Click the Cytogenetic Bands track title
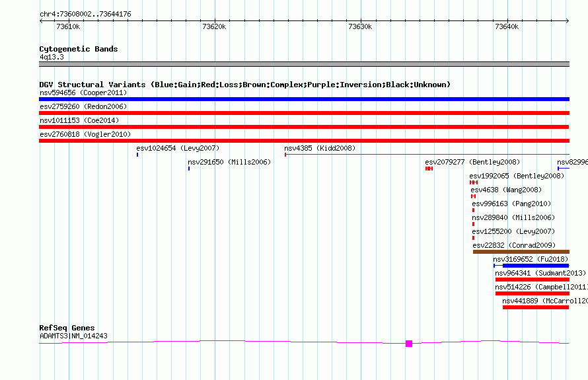 pos(79,49)
